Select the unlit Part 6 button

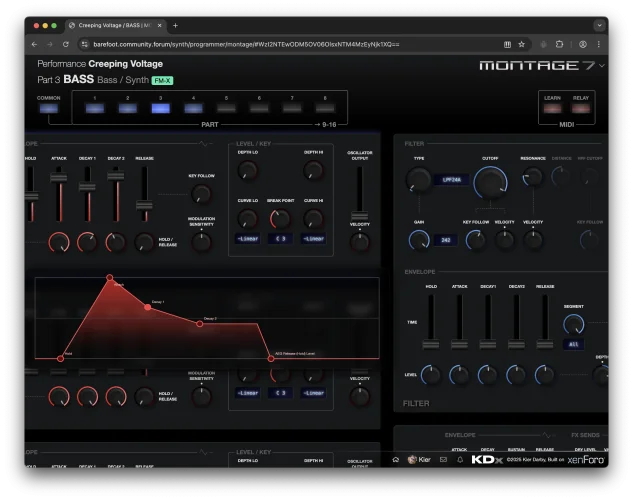pyautogui.click(x=259, y=108)
